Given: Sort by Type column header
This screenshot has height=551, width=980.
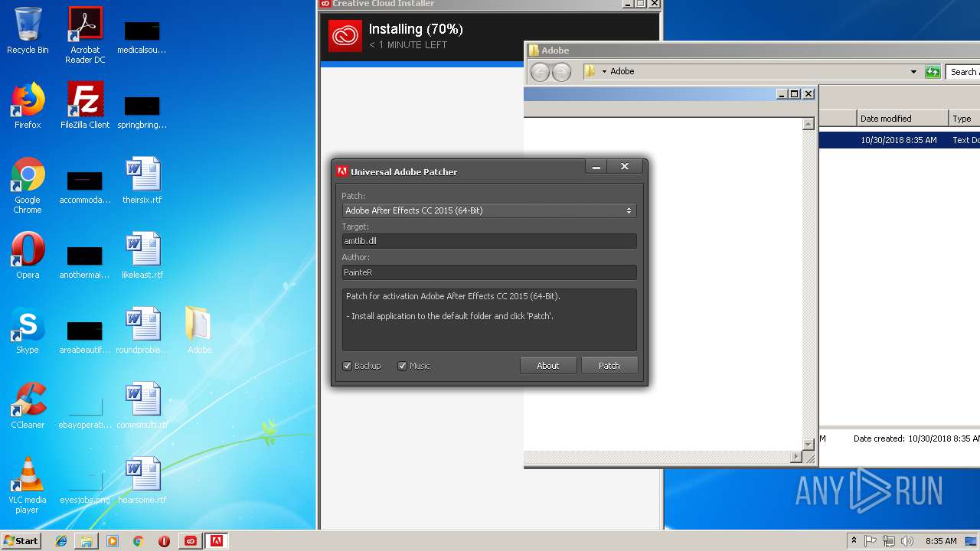Looking at the screenshot, I should tap(964, 119).
